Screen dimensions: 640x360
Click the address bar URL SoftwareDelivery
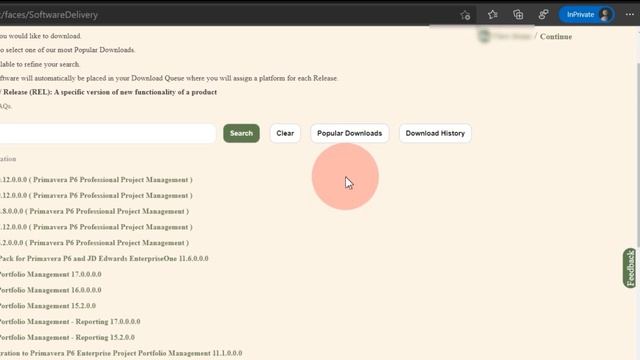pyautogui.click(x=49, y=15)
